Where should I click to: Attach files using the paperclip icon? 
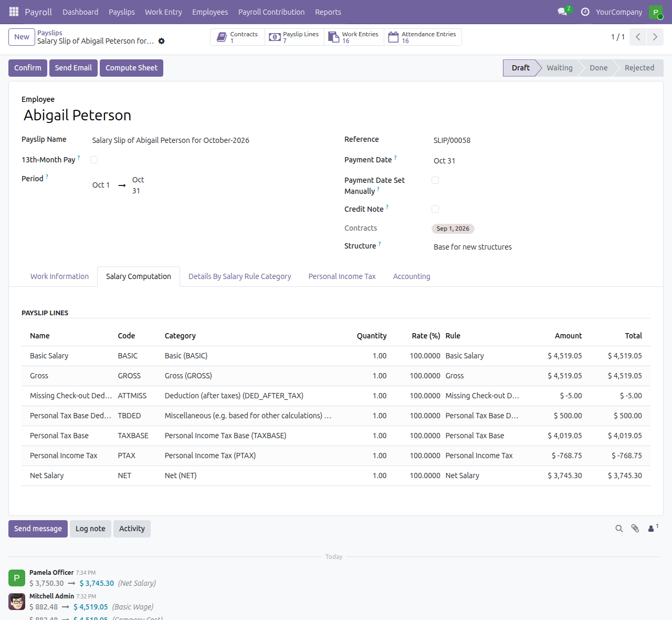(635, 529)
